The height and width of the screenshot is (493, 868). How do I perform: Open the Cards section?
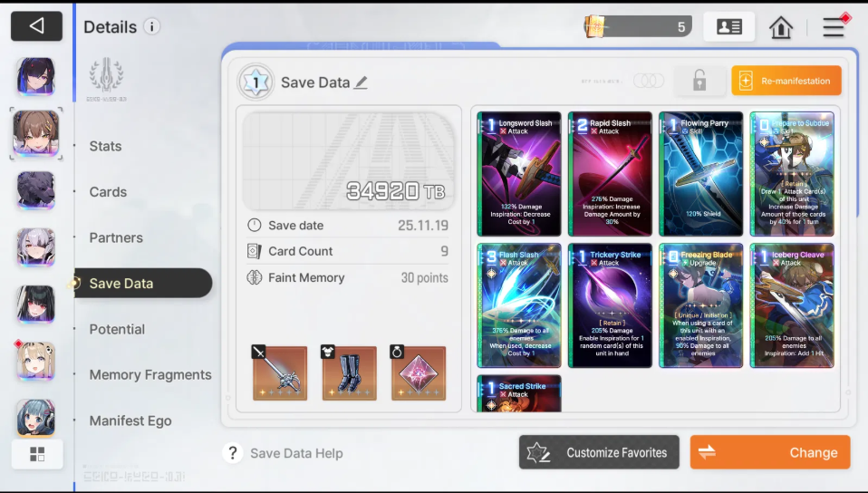coord(108,191)
